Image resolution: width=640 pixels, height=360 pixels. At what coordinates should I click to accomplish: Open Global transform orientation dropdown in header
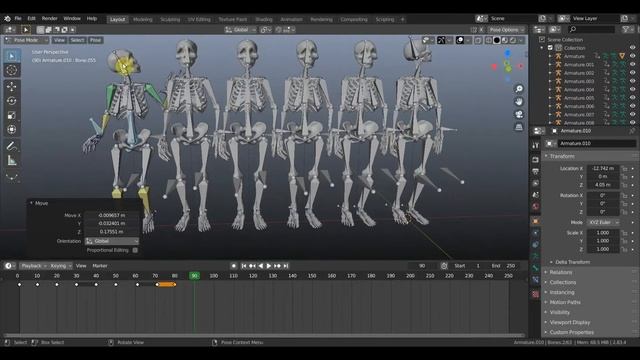click(x=241, y=30)
